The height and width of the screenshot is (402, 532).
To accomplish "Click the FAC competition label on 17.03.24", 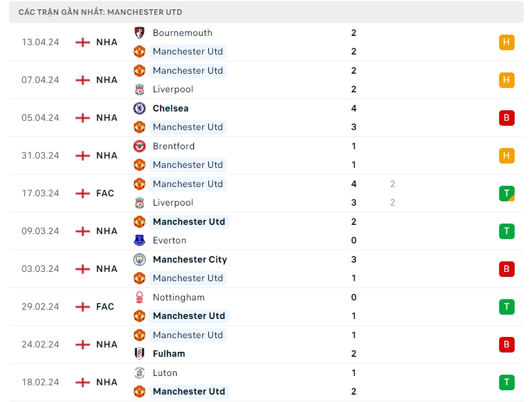I will pos(105,193).
